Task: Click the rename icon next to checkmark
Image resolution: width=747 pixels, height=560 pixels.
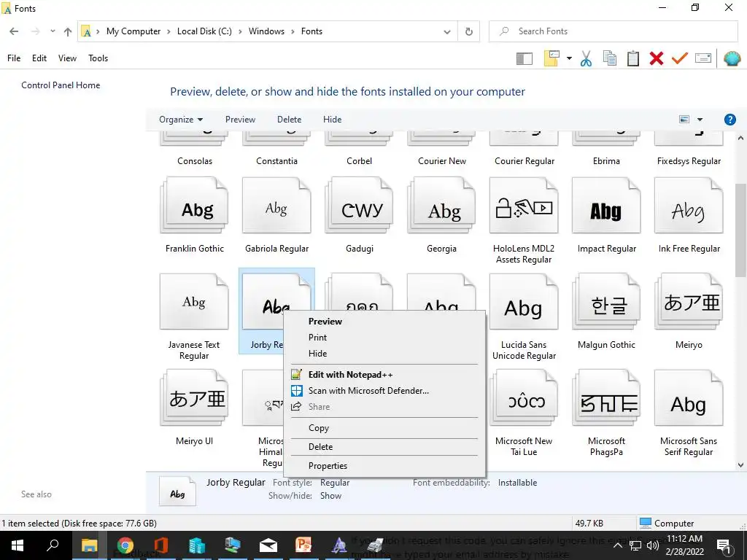Action: tap(703, 58)
